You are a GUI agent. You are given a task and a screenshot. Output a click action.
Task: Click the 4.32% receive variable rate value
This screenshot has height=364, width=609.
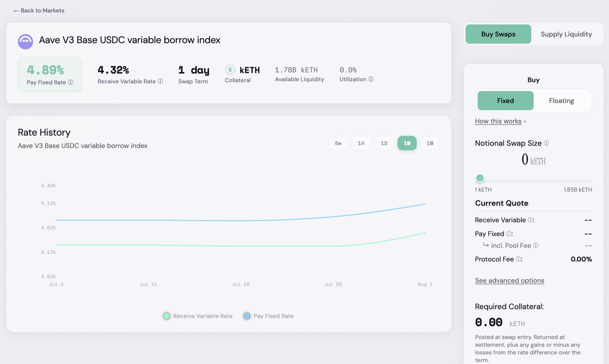[113, 70]
